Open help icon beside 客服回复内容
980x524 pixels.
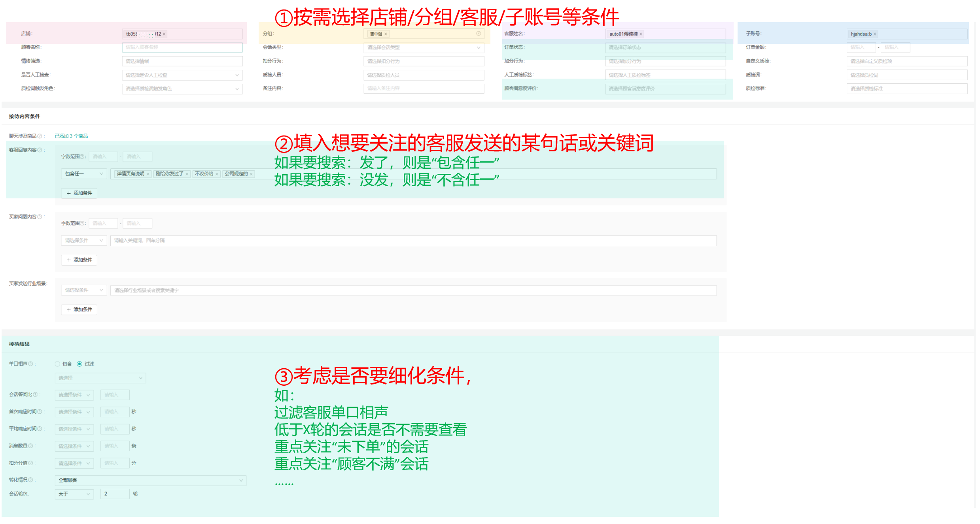(40, 150)
